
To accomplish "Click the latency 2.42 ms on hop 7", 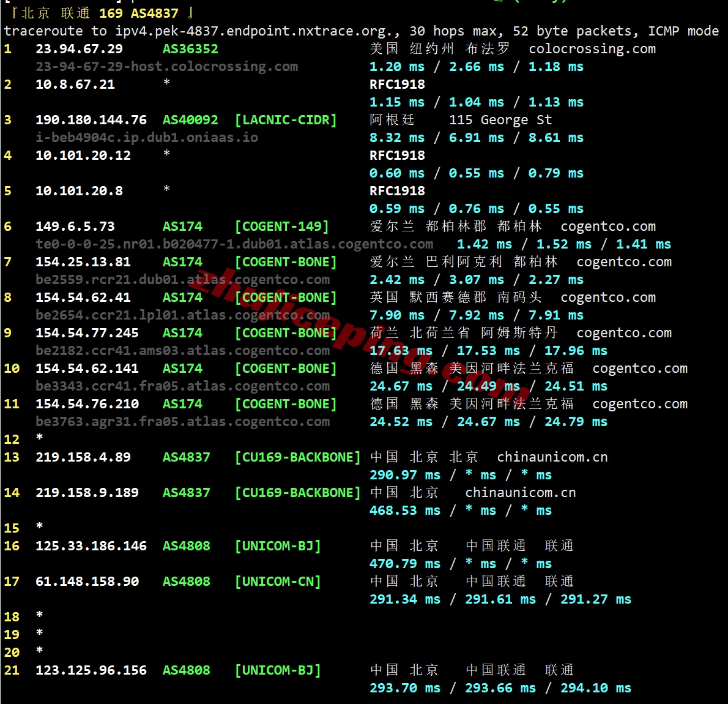I will click(x=397, y=280).
